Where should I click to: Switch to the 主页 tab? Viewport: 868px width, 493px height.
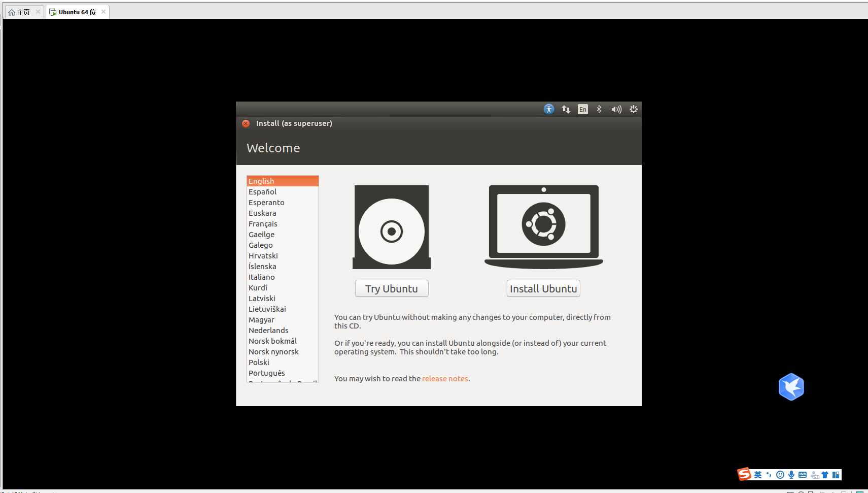click(x=24, y=12)
